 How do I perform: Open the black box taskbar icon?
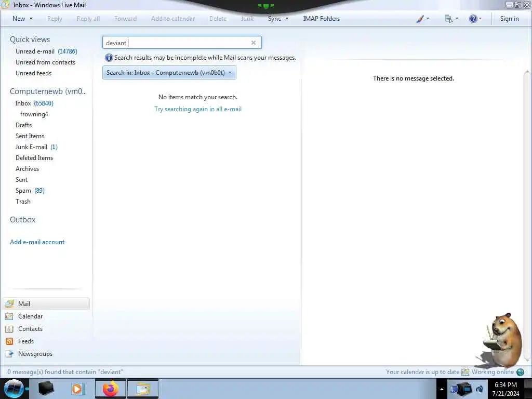(x=46, y=389)
